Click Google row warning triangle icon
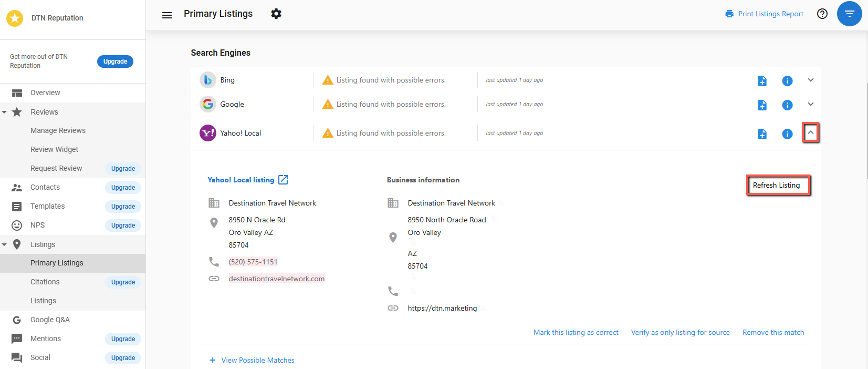Screen dimensions: 868x369 click(x=328, y=104)
